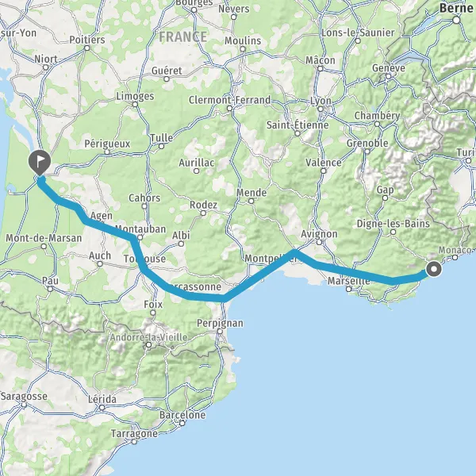
Task: Click the Grenoble city label
Action: point(367,144)
